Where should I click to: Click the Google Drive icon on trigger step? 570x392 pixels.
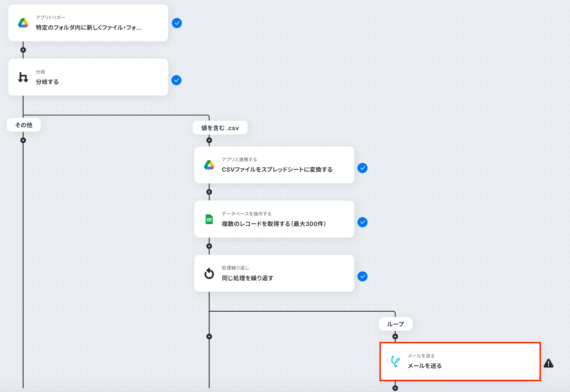[23, 23]
